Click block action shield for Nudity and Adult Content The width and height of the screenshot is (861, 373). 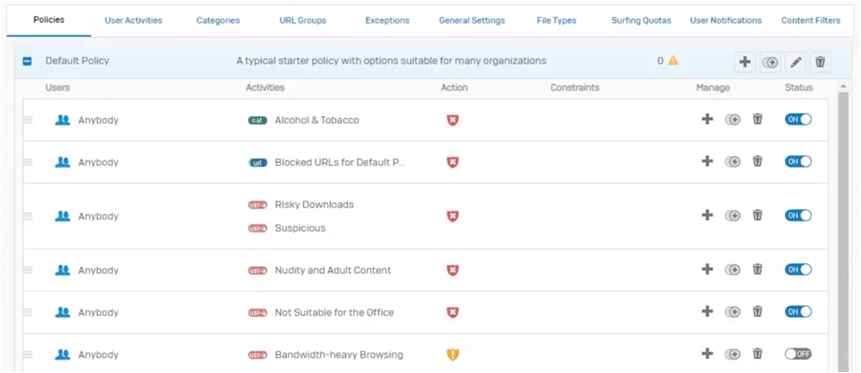452,270
